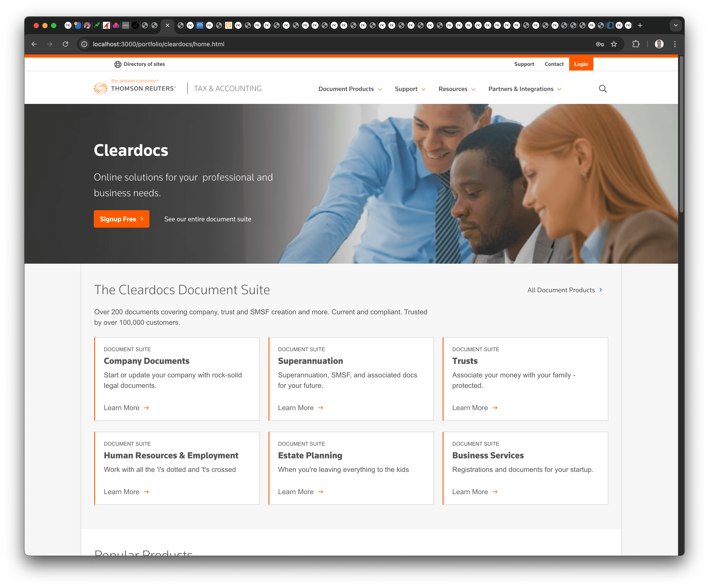Open Learn More under Superannuation
The width and height of the screenshot is (709, 588).
tap(301, 408)
